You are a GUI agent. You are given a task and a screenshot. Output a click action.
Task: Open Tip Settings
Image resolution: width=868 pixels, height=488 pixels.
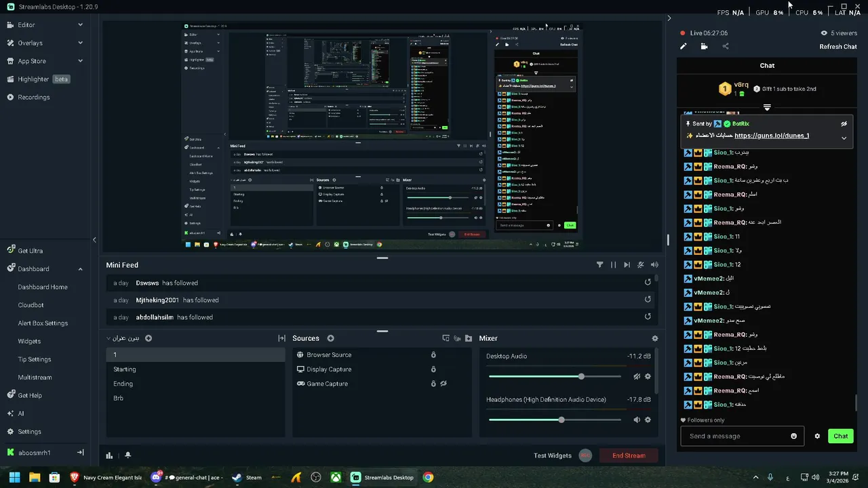(35, 359)
